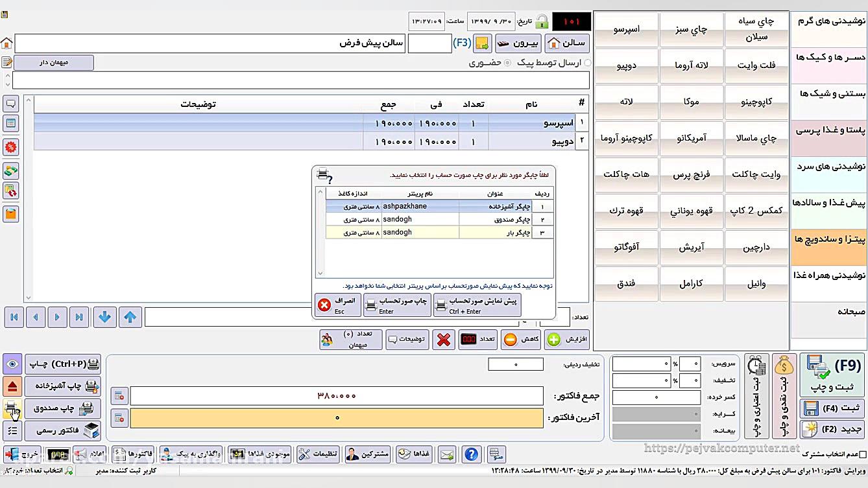Click the envelope message icon in bottom toolbar
The height and width of the screenshot is (488, 868).
click(447, 454)
